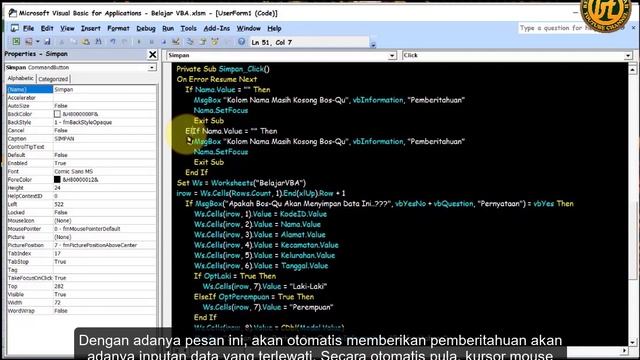Click the Redo toolbar icon
Viewport: 640px width, 360px height.
pyautogui.click(x=125, y=42)
